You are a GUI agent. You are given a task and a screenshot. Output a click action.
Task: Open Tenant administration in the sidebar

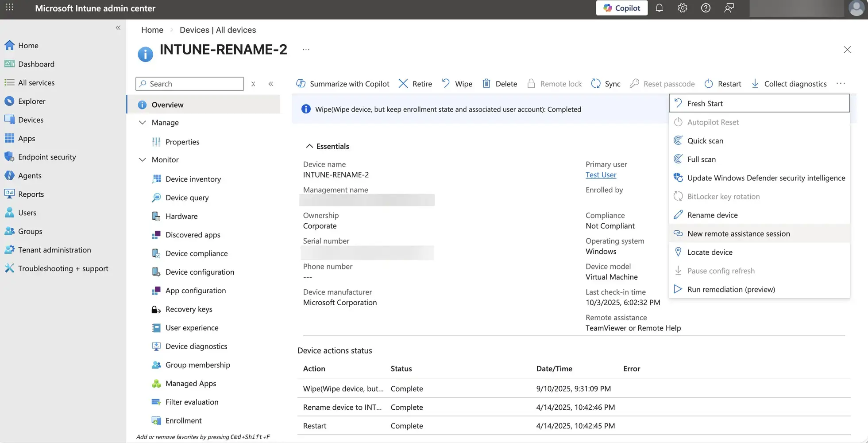[54, 250]
